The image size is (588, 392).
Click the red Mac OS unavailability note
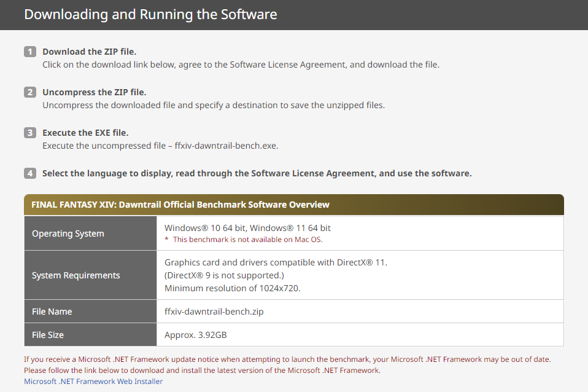(x=244, y=240)
